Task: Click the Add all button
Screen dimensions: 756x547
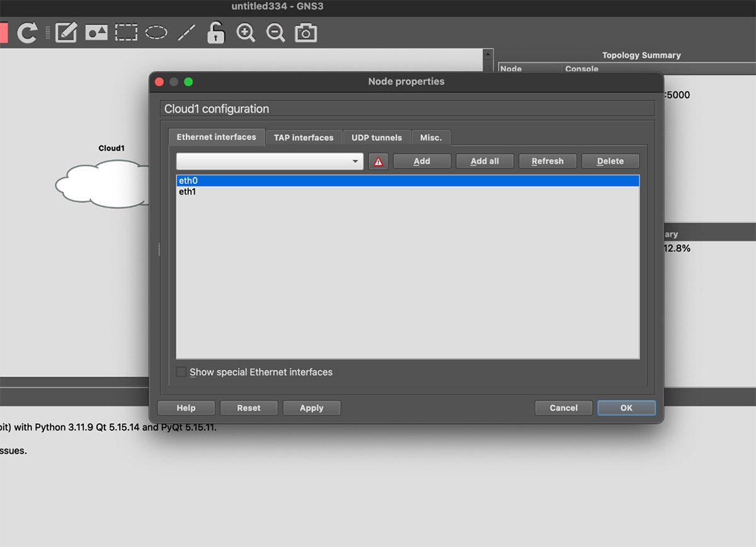Action: pos(484,161)
